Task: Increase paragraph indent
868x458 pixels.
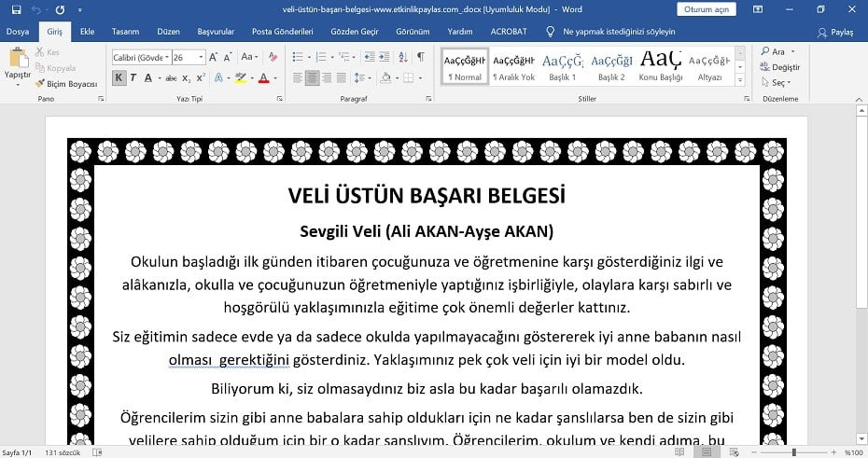Action: point(384,57)
